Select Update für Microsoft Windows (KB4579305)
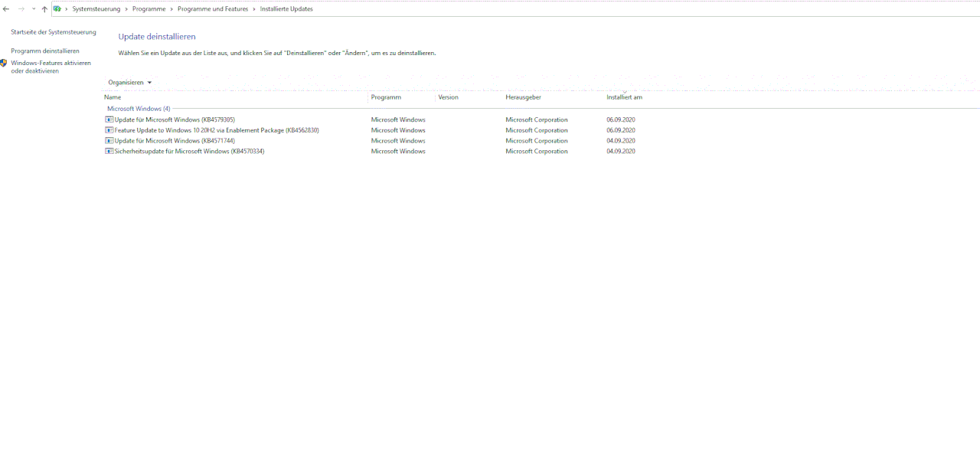 point(175,119)
